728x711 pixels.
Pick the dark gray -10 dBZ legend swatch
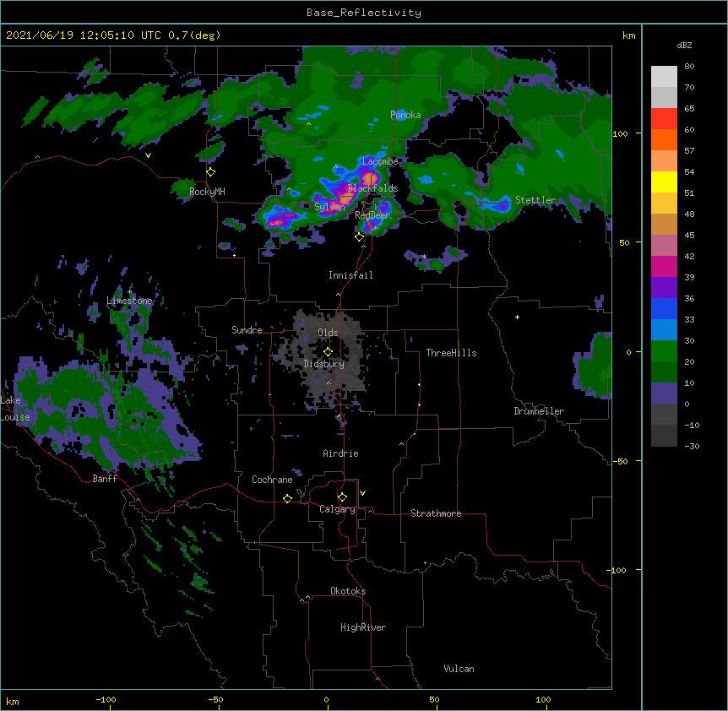(664, 436)
